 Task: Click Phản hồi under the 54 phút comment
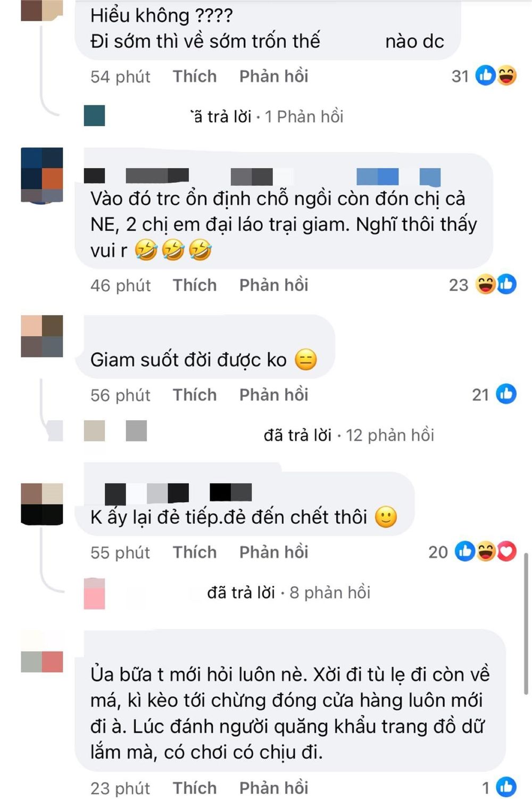point(274,76)
